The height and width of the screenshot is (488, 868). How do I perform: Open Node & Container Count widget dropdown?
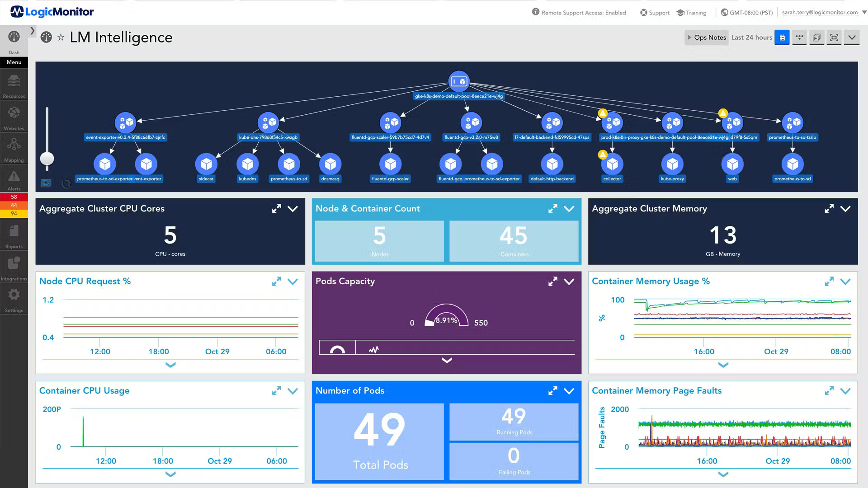tap(569, 209)
